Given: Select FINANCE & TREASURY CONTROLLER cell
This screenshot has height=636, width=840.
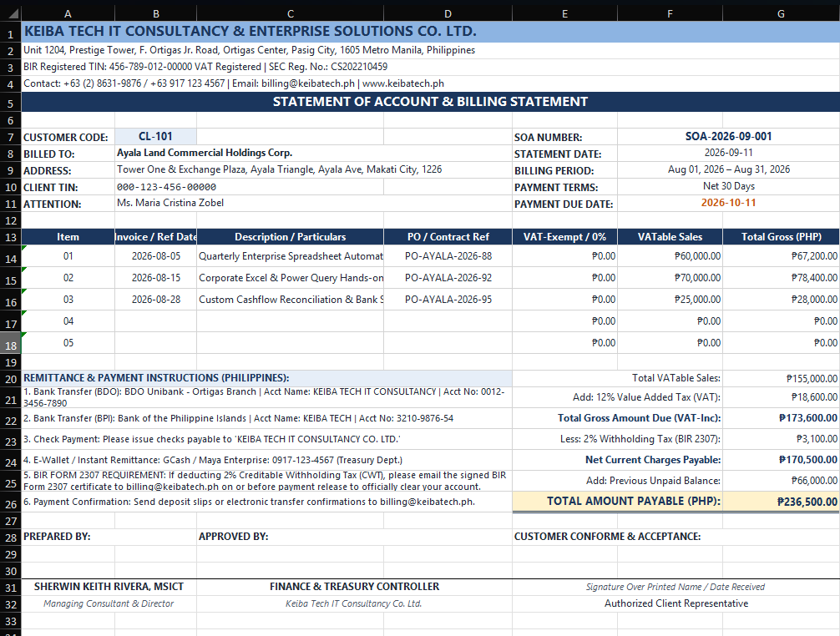Looking at the screenshot, I should click(354, 587).
